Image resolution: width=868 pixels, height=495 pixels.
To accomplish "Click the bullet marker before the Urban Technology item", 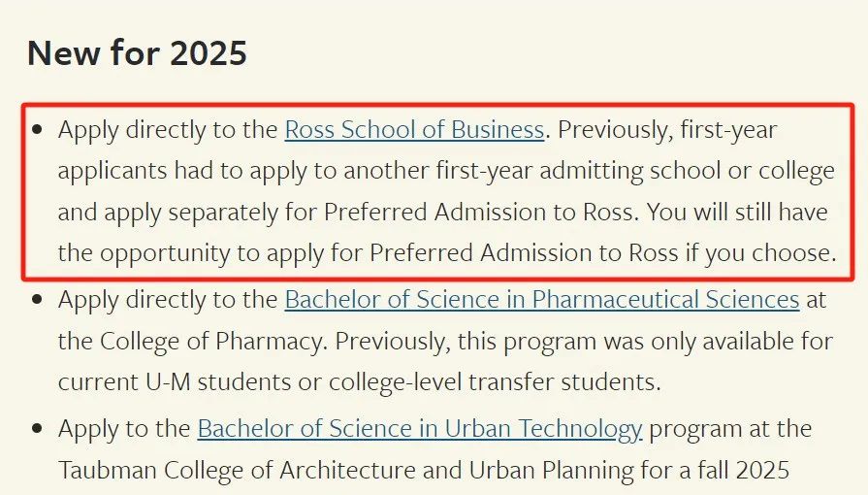I will (x=38, y=429).
